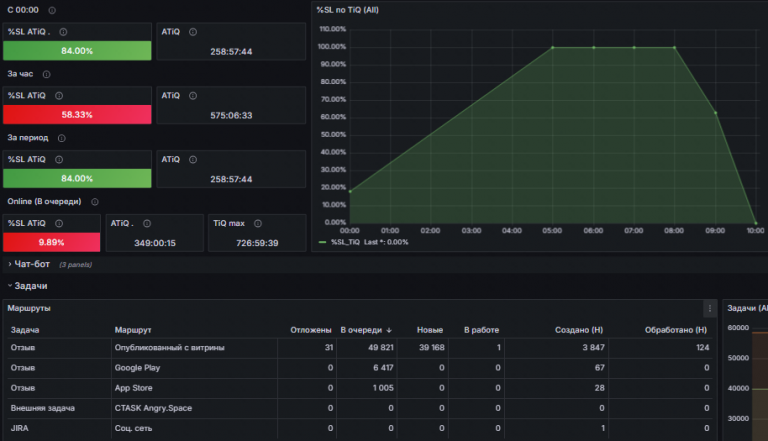
Task: Click info icon of ATiQ panel showing 575:06:33
Action: pyautogui.click(x=193, y=96)
